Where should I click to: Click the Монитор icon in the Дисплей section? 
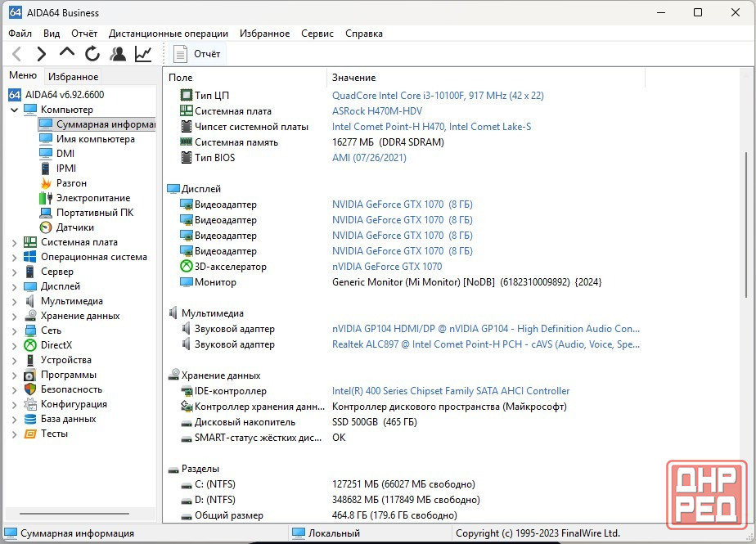point(186,281)
